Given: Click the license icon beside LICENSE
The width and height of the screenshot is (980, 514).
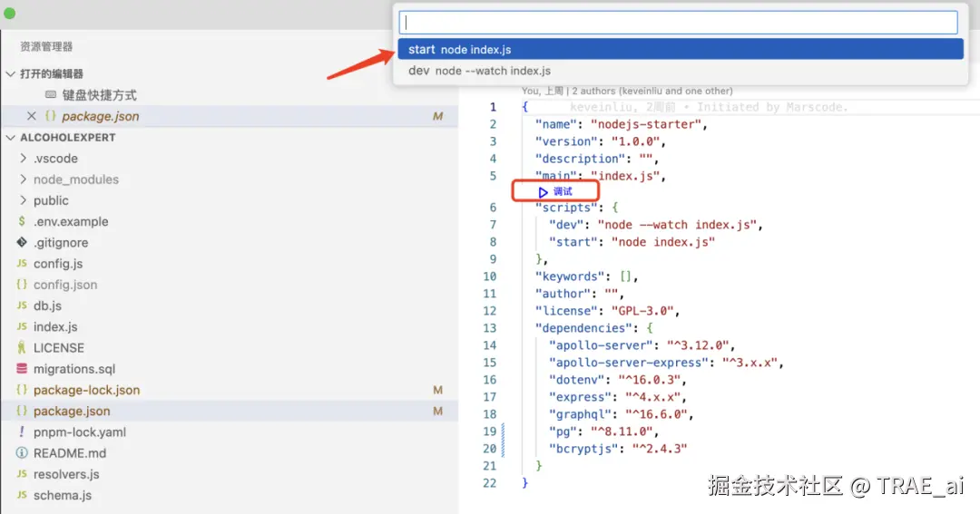Looking at the screenshot, I should (22, 348).
